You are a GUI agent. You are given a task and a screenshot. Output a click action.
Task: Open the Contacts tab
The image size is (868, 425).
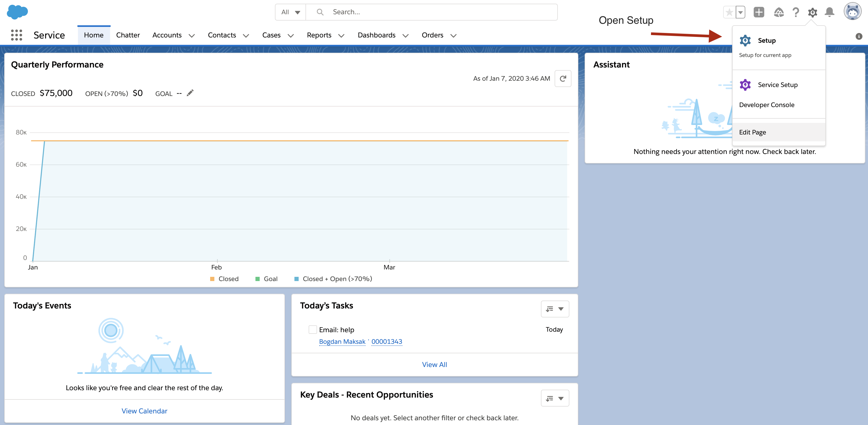coord(222,35)
